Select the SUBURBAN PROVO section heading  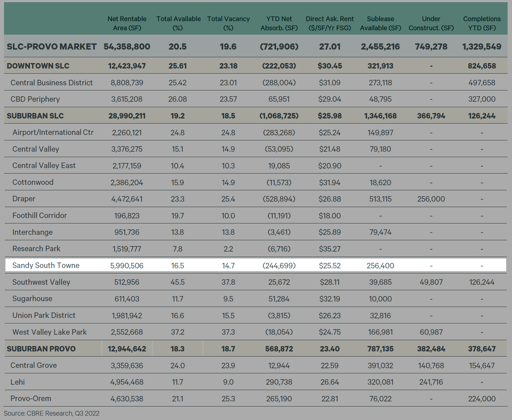41,349
